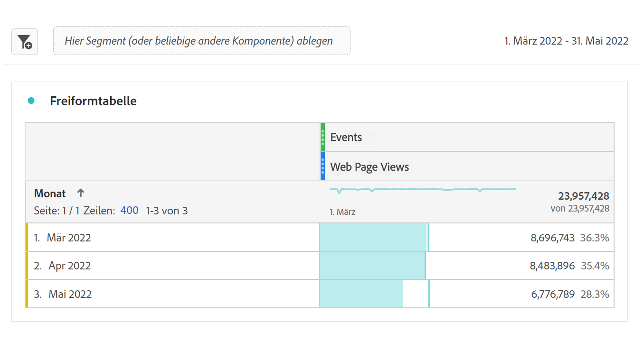Select the Apr 2022 row label

(x=69, y=266)
